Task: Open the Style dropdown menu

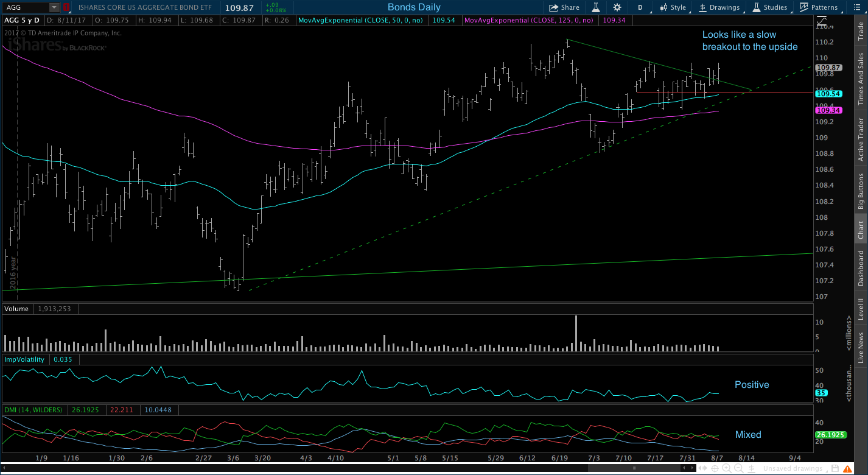Action: point(673,7)
